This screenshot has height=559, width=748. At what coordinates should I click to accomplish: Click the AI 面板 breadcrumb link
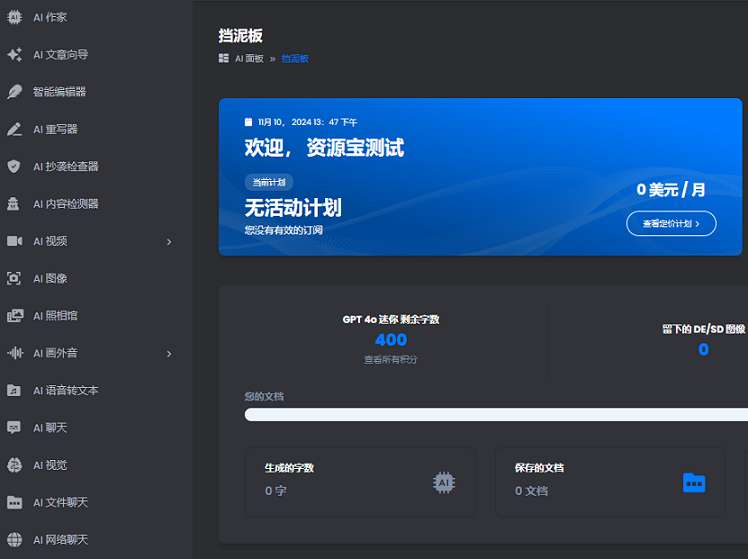(x=249, y=58)
